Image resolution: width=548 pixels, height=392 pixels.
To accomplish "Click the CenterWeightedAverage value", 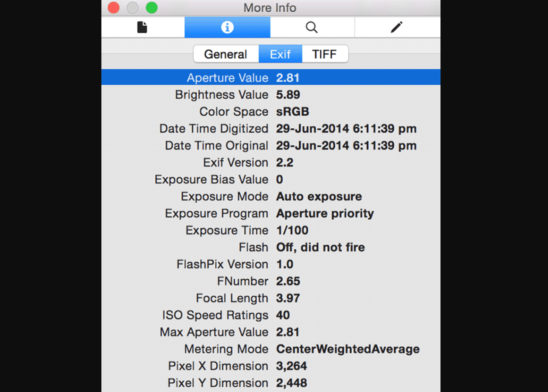I will pyautogui.click(x=348, y=349).
